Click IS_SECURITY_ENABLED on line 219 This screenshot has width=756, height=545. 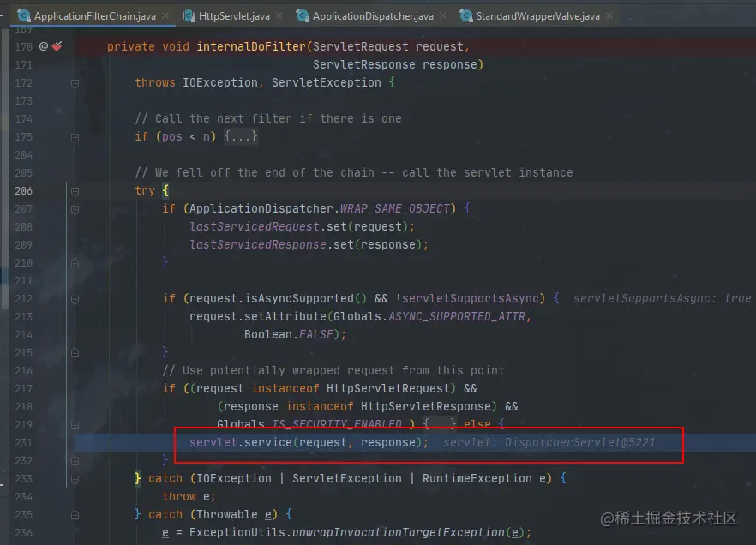click(337, 424)
